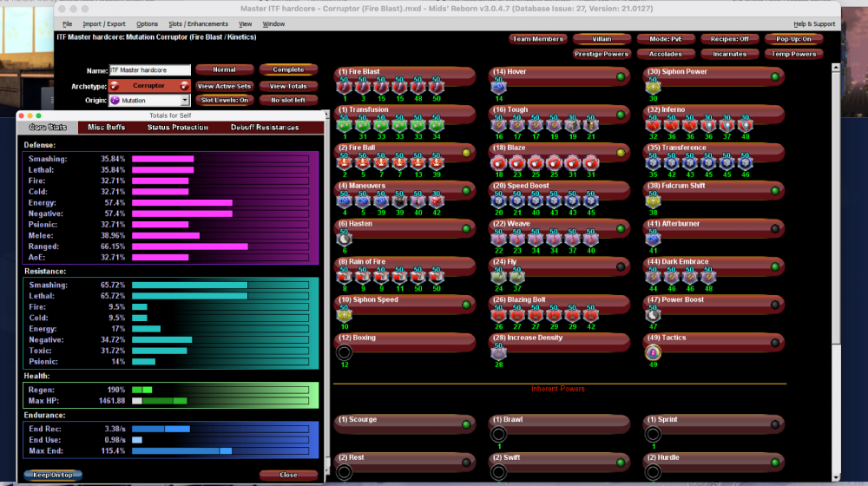Image resolution: width=868 pixels, height=486 pixels.
Task: Open the Slots / Enhancements menu
Action: pyautogui.click(x=198, y=23)
